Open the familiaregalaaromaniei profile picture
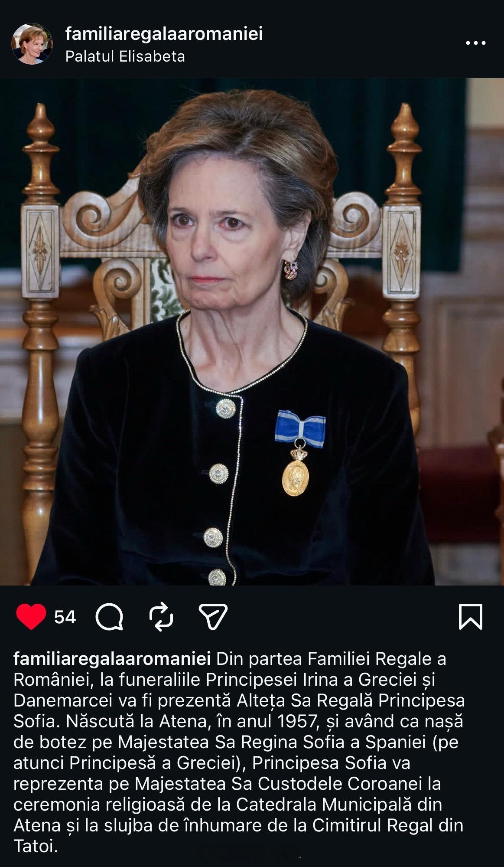Screen dimensions: 504x867 point(32,44)
